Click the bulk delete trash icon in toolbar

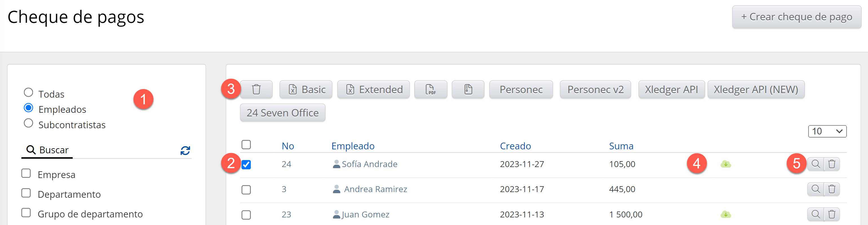[256, 89]
